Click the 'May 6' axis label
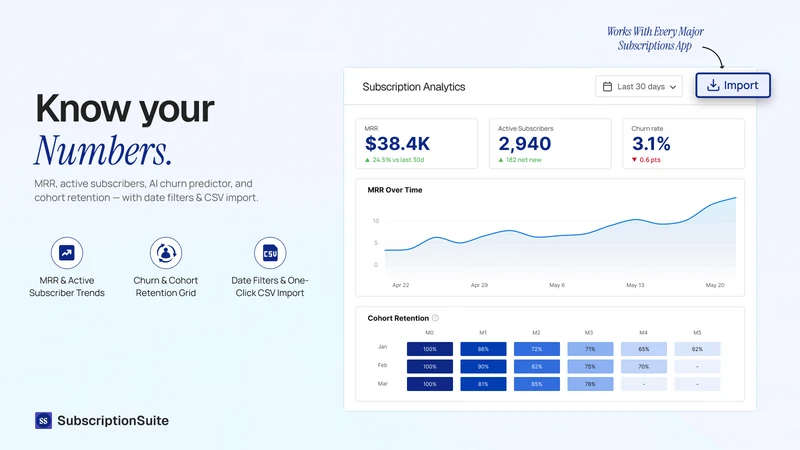This screenshot has height=450, width=800. 557,285
